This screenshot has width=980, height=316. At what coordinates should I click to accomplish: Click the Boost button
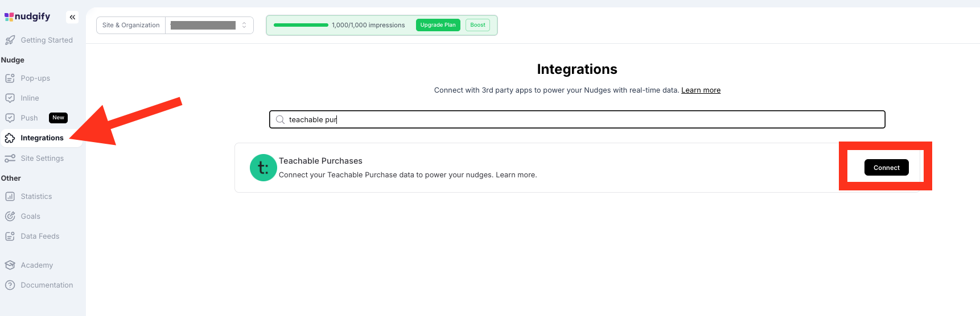478,25
